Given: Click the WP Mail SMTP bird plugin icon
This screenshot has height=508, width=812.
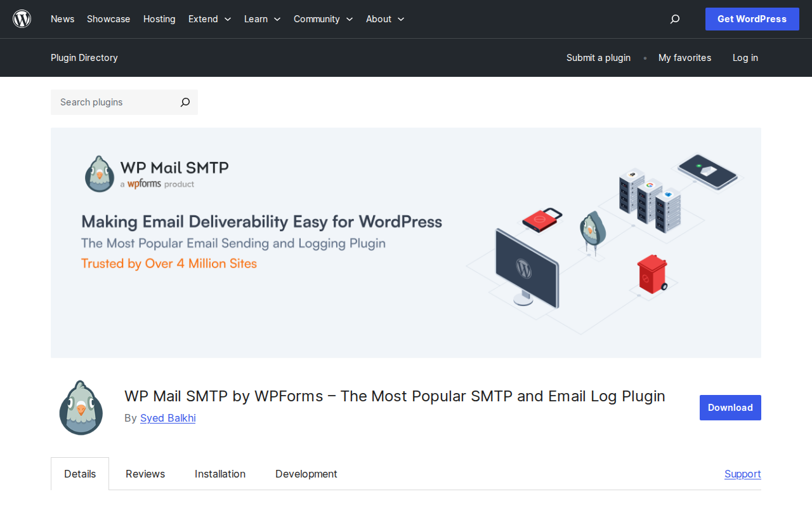Looking at the screenshot, I should [x=81, y=407].
